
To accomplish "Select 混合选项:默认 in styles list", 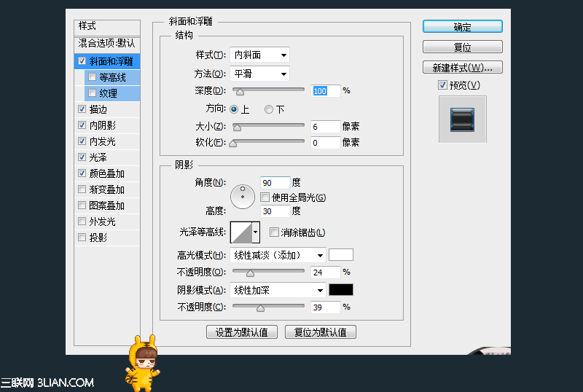I will (x=107, y=44).
